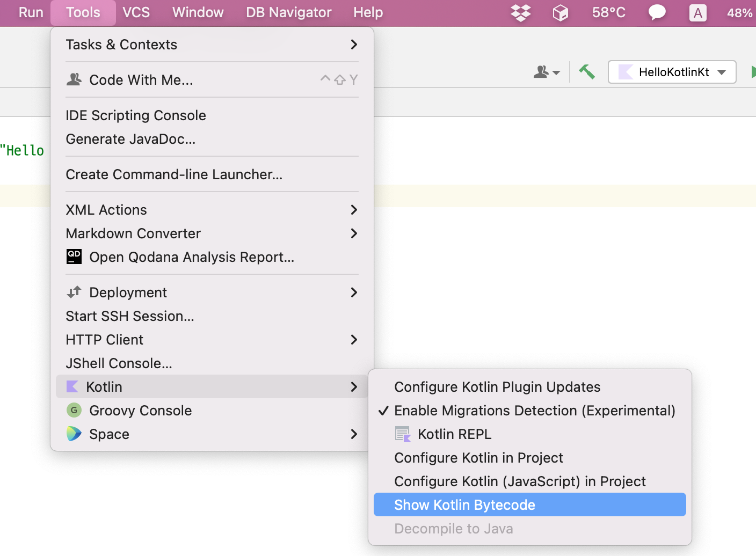
Task: Expand the Tasks & Contexts submenu
Action: click(x=212, y=45)
